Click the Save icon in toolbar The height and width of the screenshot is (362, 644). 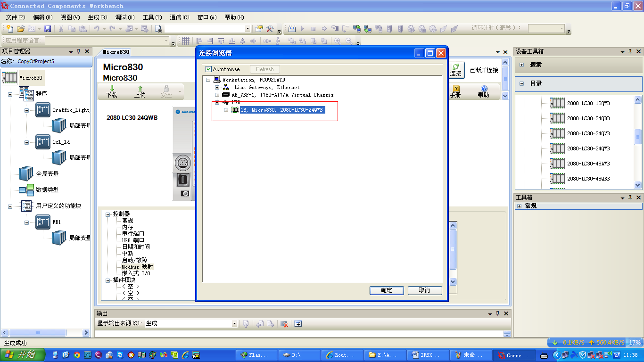(48, 29)
